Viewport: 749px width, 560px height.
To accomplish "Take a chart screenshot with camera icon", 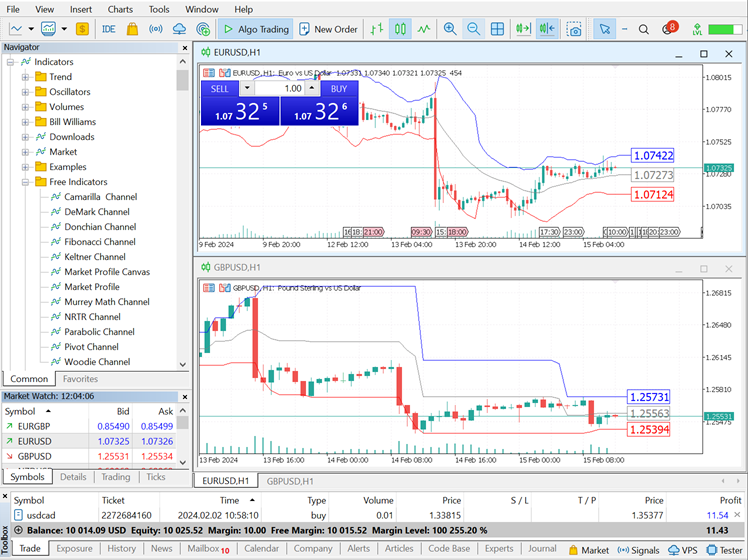I will pyautogui.click(x=574, y=29).
